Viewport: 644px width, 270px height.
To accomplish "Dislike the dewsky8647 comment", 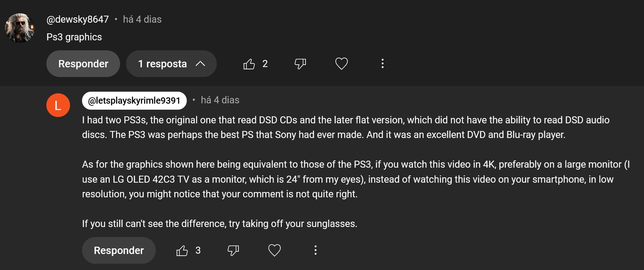I will pyautogui.click(x=300, y=64).
